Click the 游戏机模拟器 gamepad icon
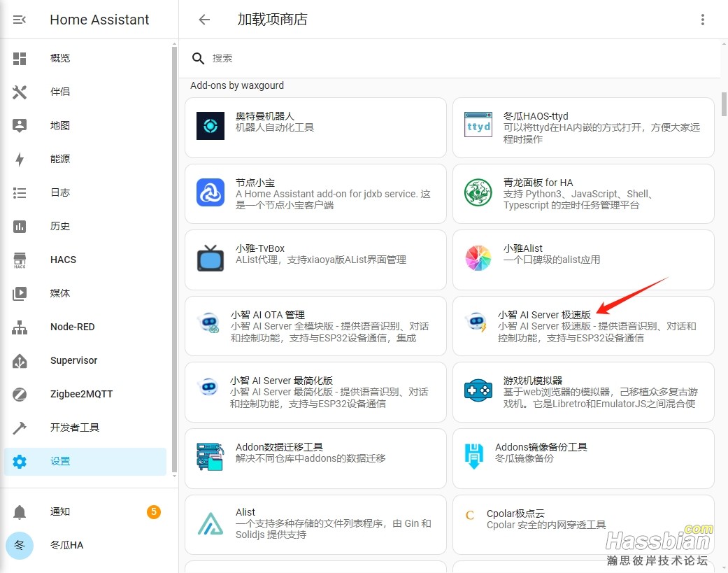 (478, 390)
